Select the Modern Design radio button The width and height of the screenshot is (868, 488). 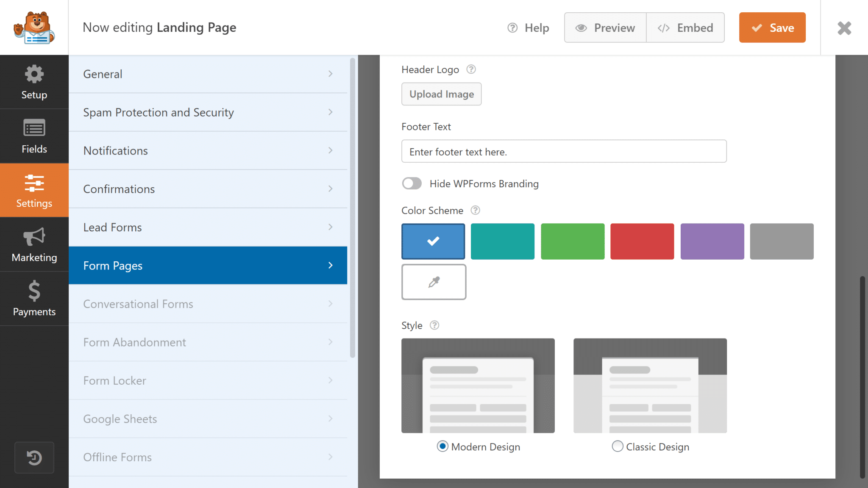(442, 446)
